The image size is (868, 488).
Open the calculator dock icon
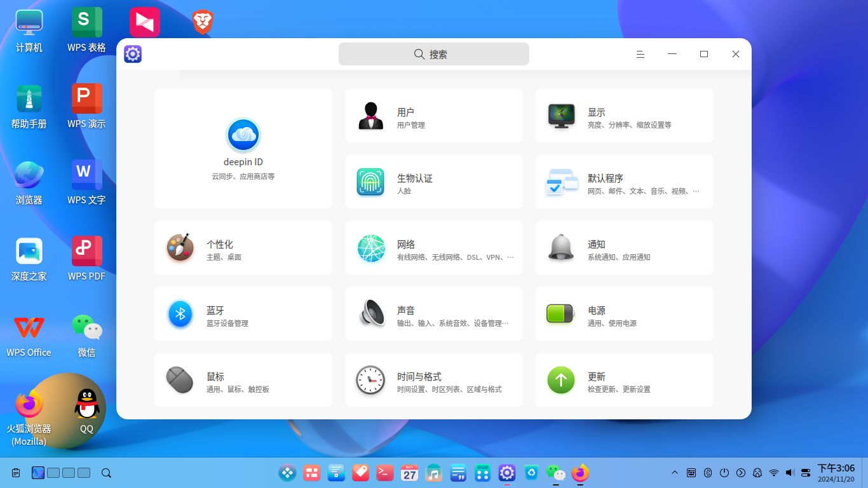482,473
